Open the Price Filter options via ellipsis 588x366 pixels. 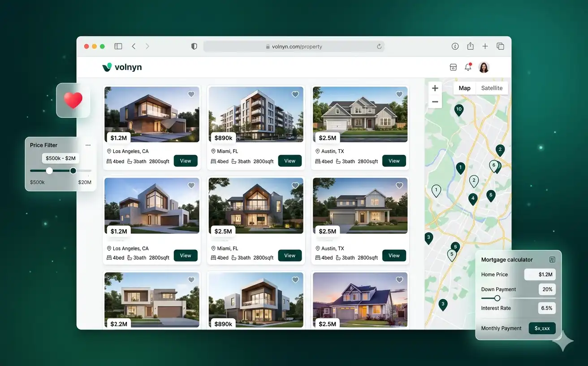tap(88, 145)
